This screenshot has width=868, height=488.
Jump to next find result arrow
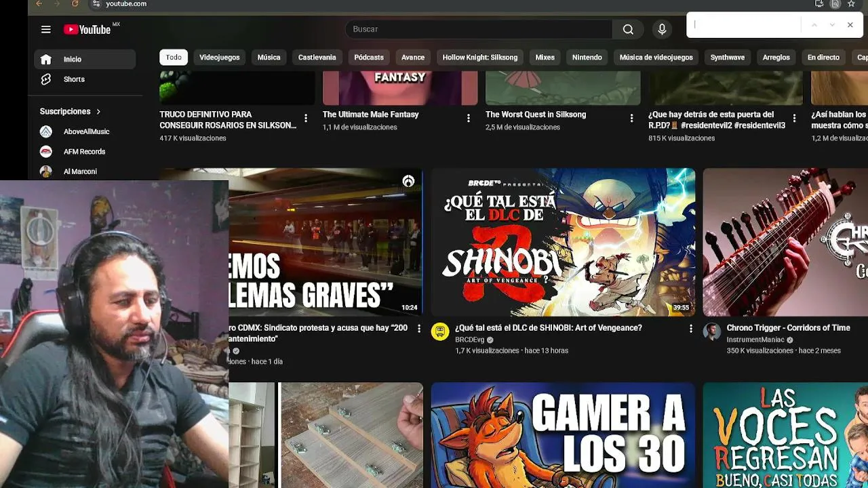pos(832,25)
